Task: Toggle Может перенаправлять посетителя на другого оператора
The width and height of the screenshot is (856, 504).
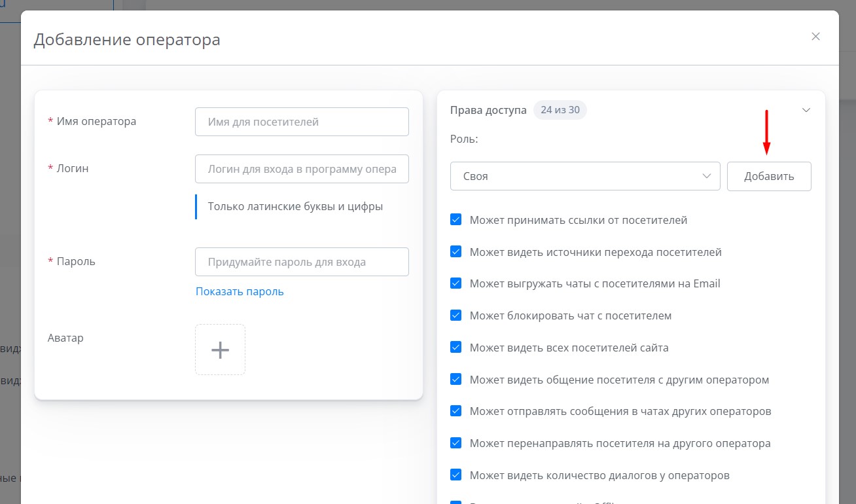Action: pos(456,443)
